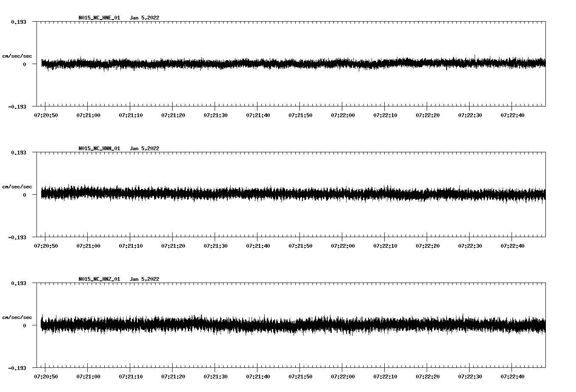
Task: Click the 07:22:40 time label on HNN plot
Action: point(512,246)
